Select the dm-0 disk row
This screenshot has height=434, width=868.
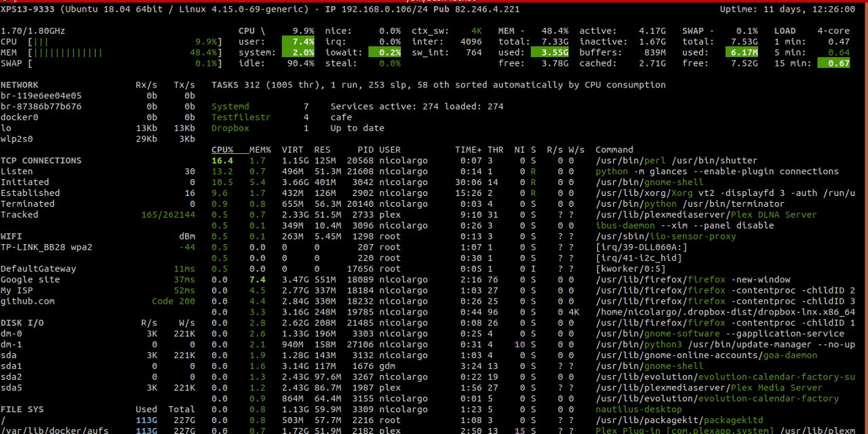pyautogui.click(x=98, y=334)
